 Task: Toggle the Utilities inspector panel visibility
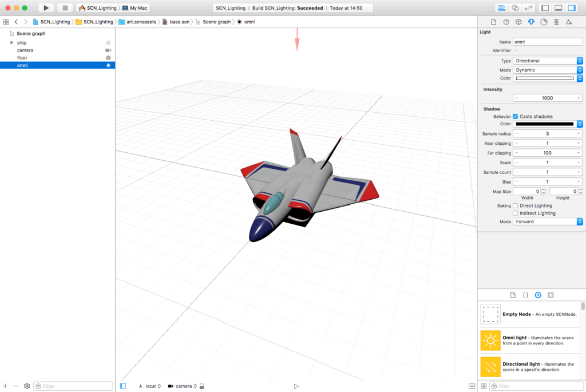click(572, 8)
